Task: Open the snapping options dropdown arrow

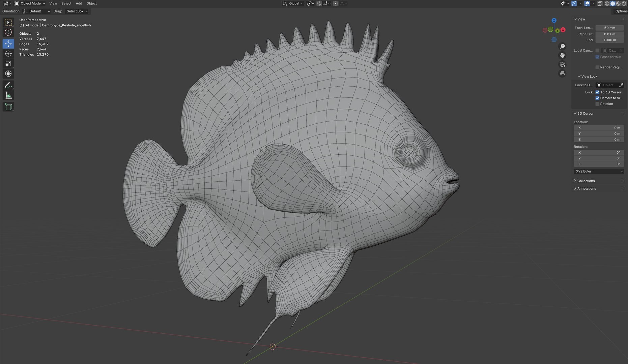Action: coord(326,3)
